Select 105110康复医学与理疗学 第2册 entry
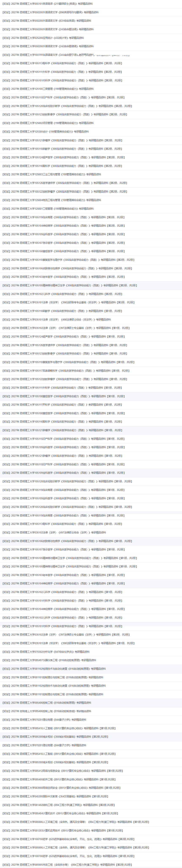 (x=69, y=260)
